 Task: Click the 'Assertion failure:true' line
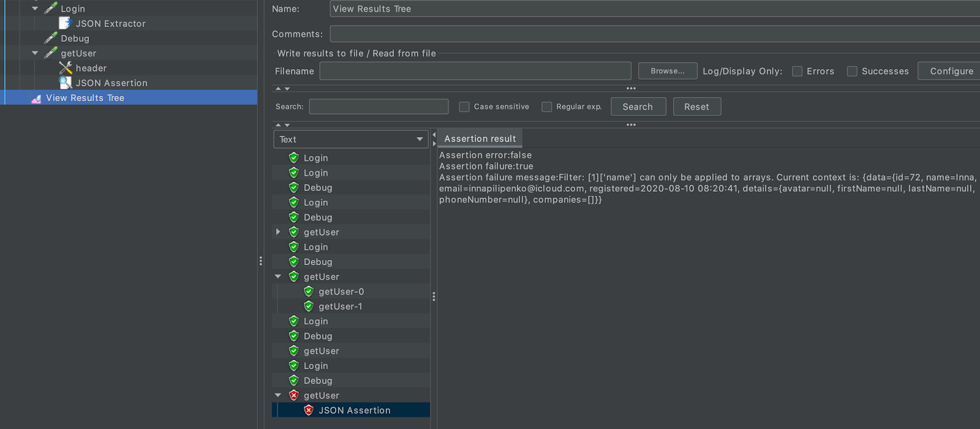pos(486,166)
